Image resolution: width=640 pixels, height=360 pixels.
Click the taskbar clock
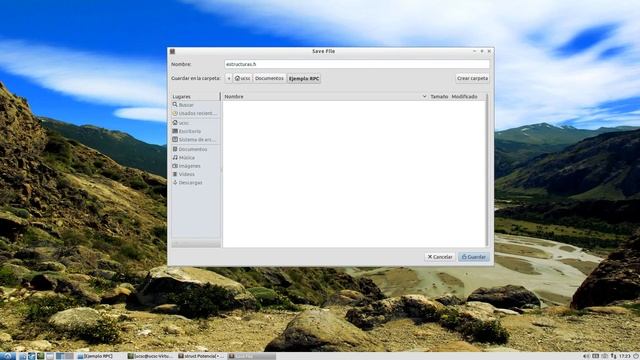(x=625, y=356)
